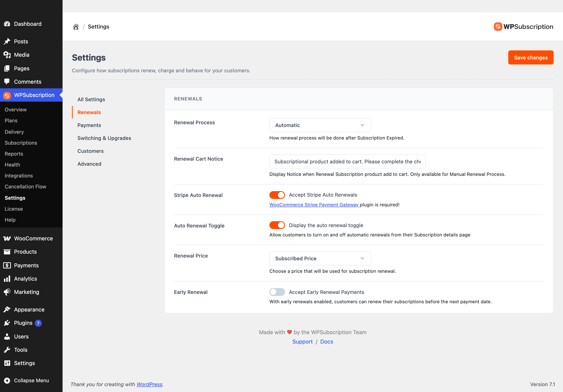Click the Media icon in sidebar
The width and height of the screenshot is (563, 392).
tap(7, 55)
